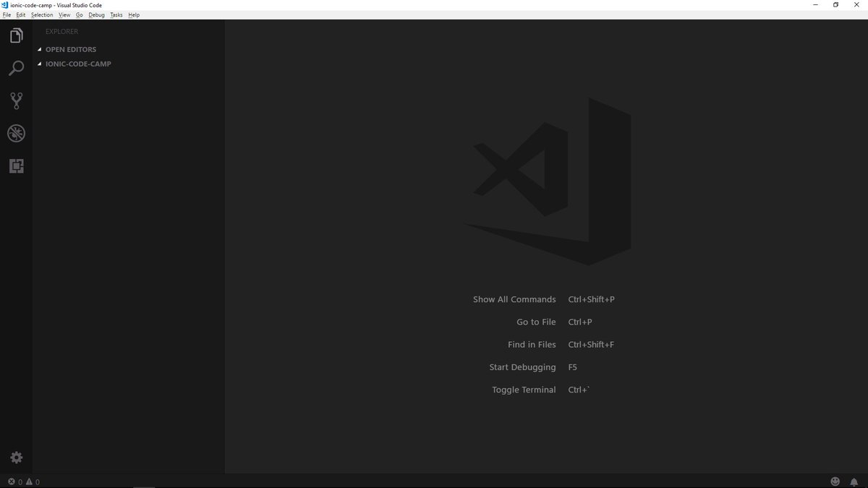Click the feedback smiley icon
The width and height of the screenshot is (868, 488).
coord(835,481)
